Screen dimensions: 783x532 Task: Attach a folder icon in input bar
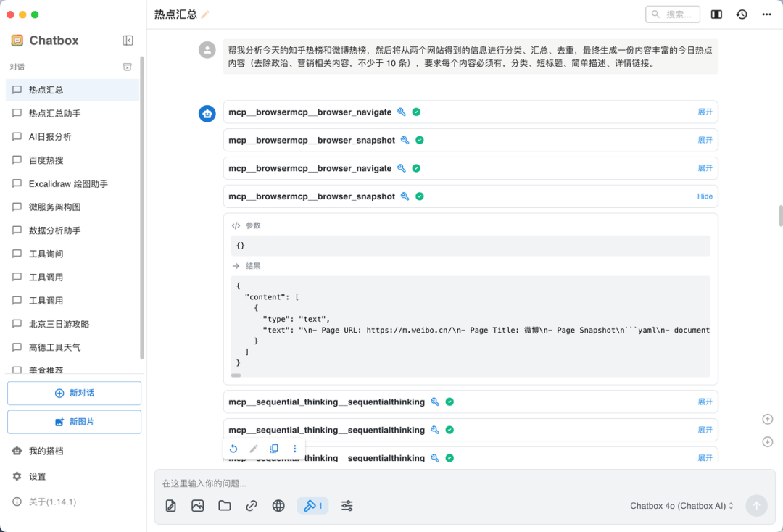[225, 506]
